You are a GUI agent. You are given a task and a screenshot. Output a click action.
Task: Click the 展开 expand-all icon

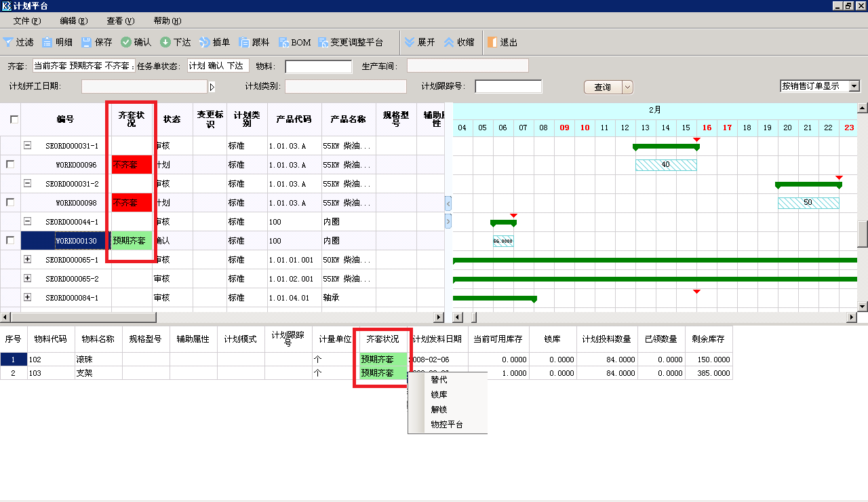410,42
